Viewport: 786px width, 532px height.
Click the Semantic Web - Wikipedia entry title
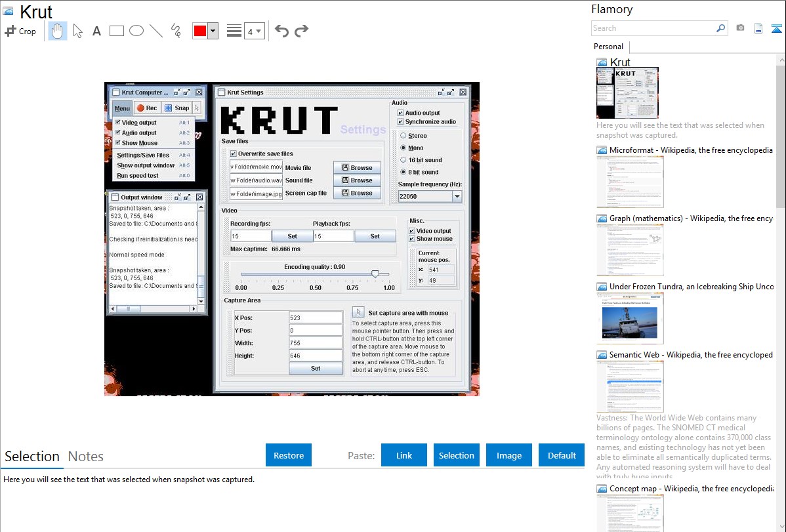tap(691, 354)
